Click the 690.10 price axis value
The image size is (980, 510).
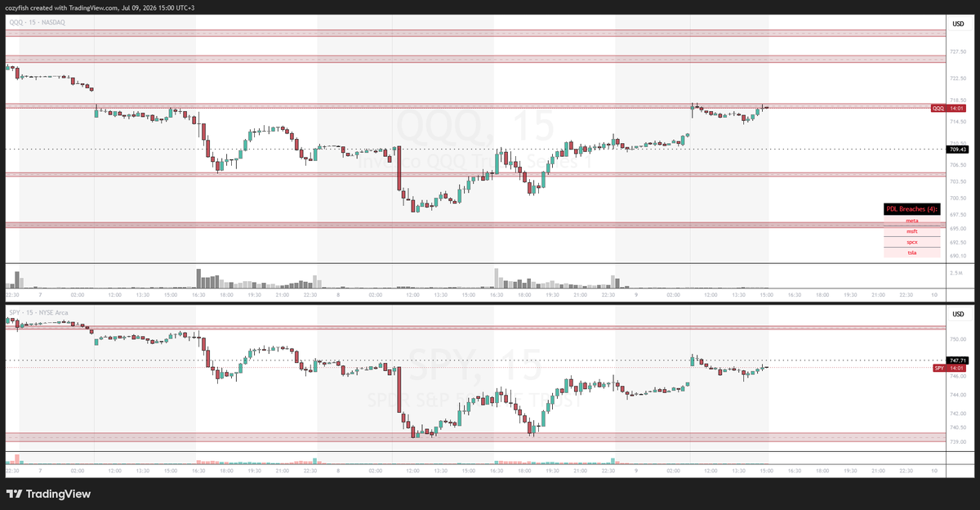click(958, 255)
